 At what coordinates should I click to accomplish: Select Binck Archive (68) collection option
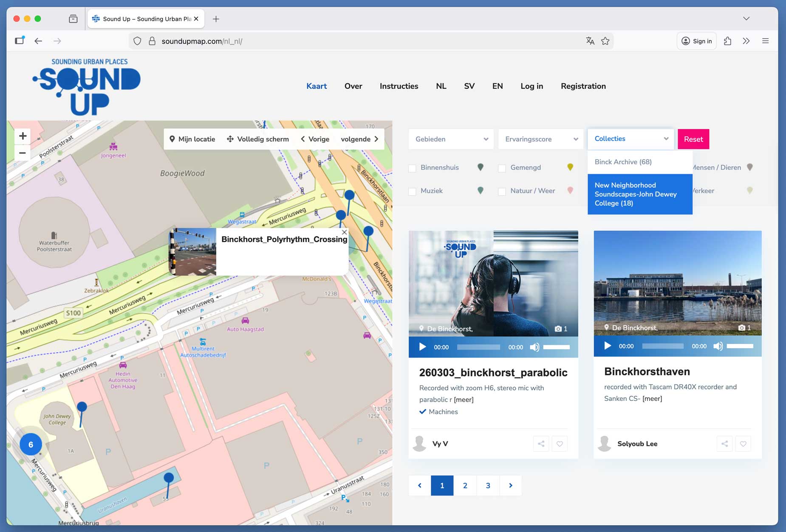coord(623,162)
